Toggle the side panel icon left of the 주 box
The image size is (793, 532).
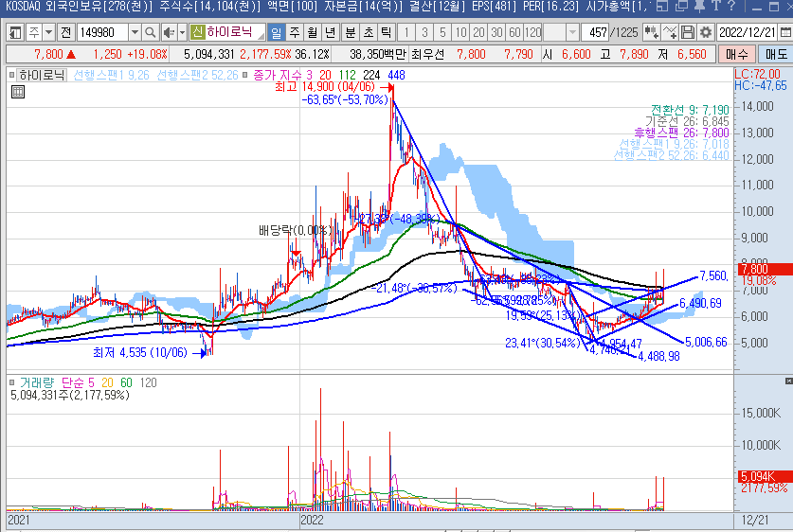pos(15,33)
